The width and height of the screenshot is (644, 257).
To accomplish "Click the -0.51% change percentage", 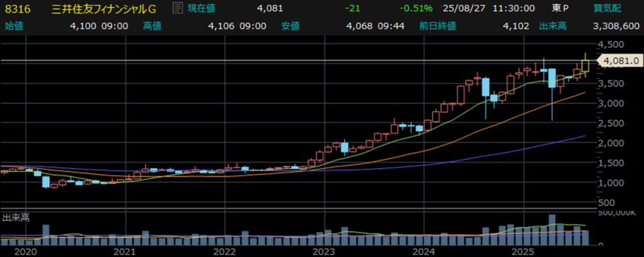I will 418,9.
